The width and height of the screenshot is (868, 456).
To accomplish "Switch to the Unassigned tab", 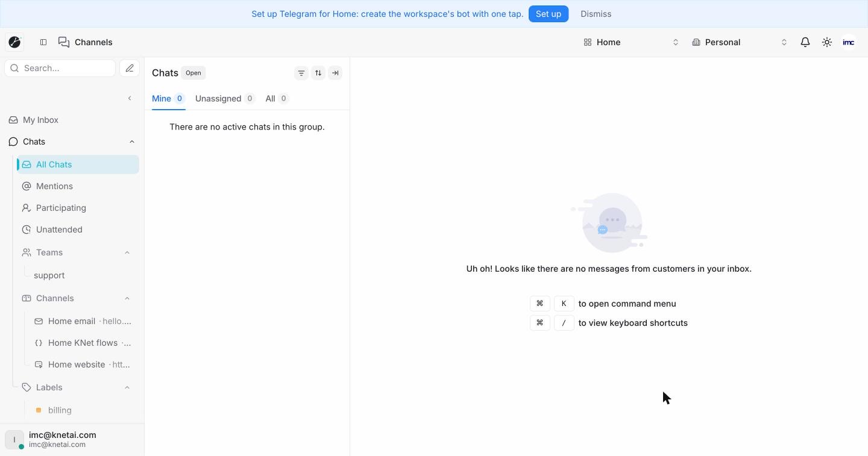I will click(225, 98).
